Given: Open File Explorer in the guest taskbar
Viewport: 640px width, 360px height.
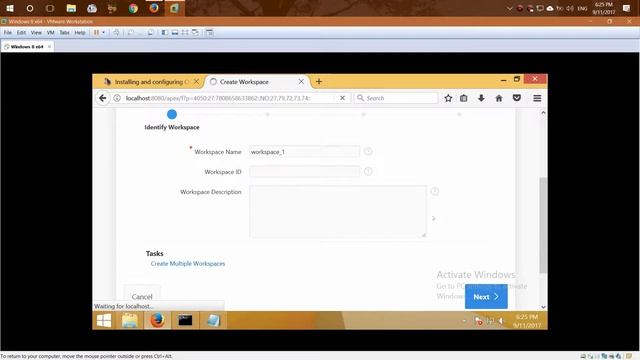Looking at the screenshot, I should coord(130,320).
